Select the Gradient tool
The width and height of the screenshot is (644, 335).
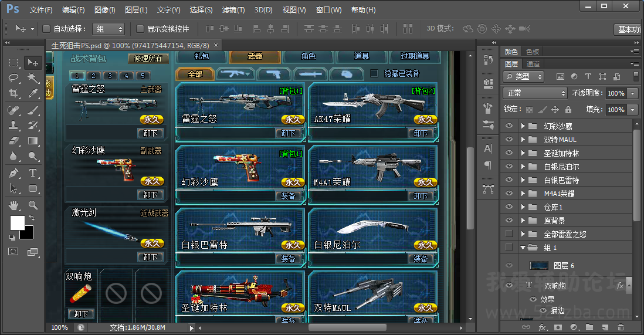coord(32,141)
